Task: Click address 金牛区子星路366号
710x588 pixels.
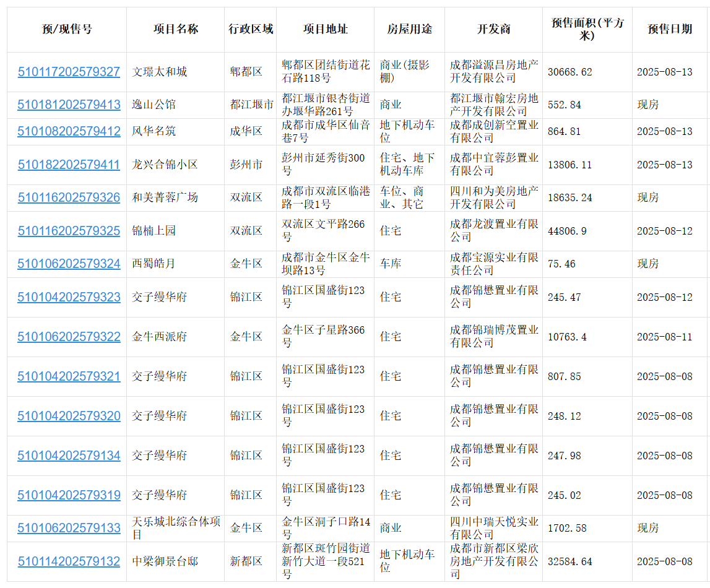Action: coord(323,337)
